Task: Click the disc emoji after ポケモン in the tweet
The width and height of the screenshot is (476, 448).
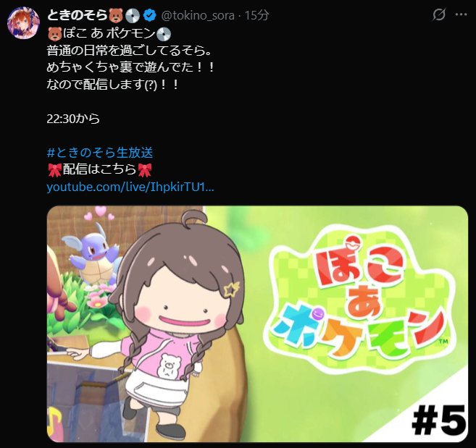Action: (164, 34)
